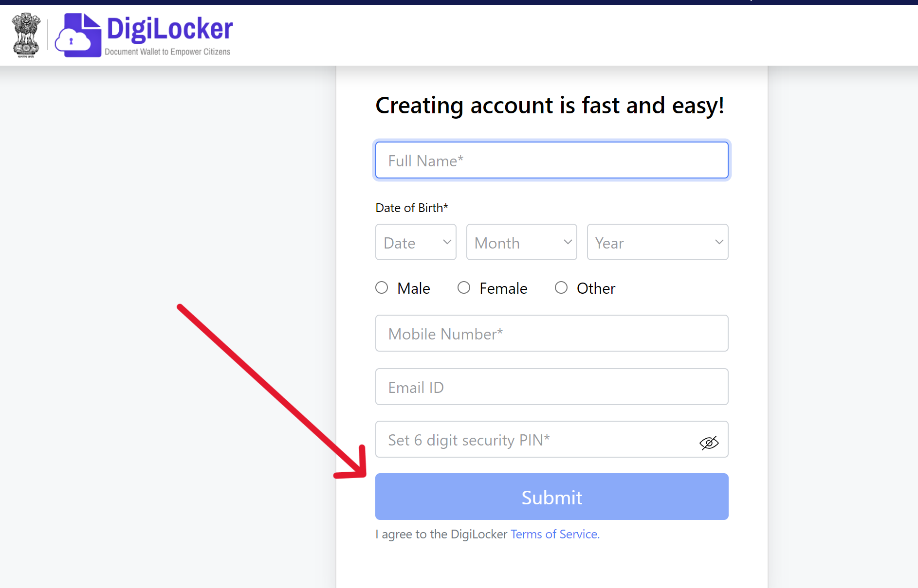This screenshot has height=588, width=918.
Task: Expand the Date selector chevron
Action: (446, 242)
